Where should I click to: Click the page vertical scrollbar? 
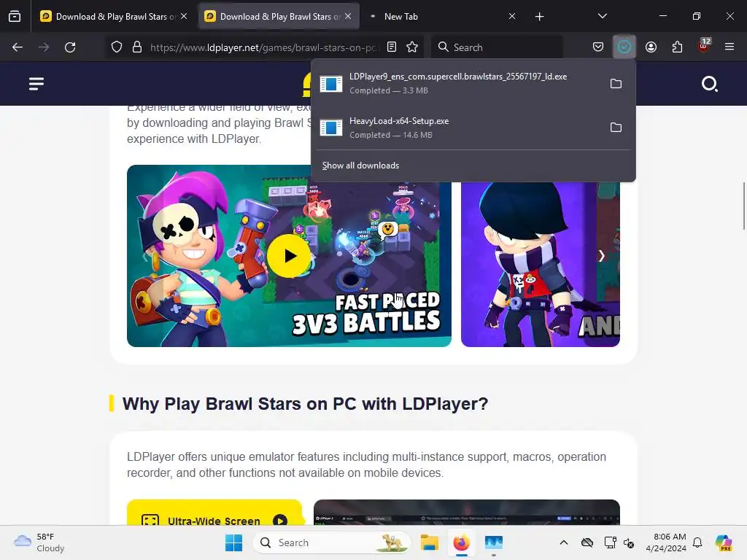pyautogui.click(x=743, y=206)
